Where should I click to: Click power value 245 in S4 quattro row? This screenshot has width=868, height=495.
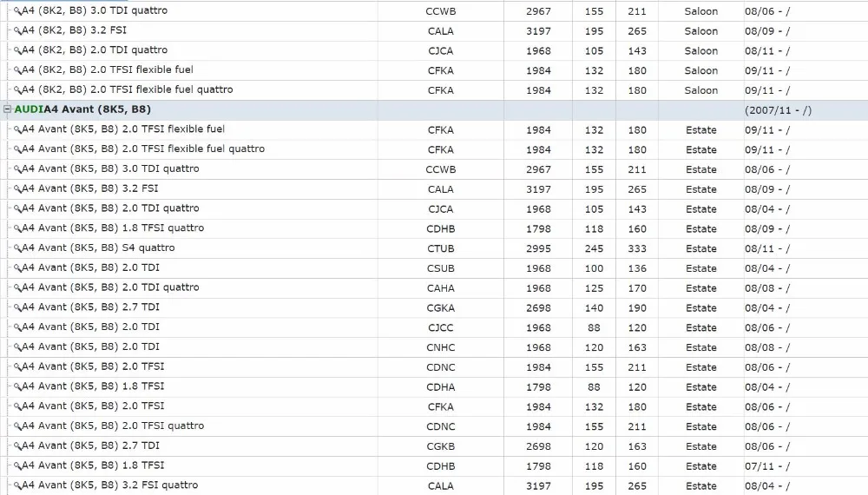coord(594,248)
